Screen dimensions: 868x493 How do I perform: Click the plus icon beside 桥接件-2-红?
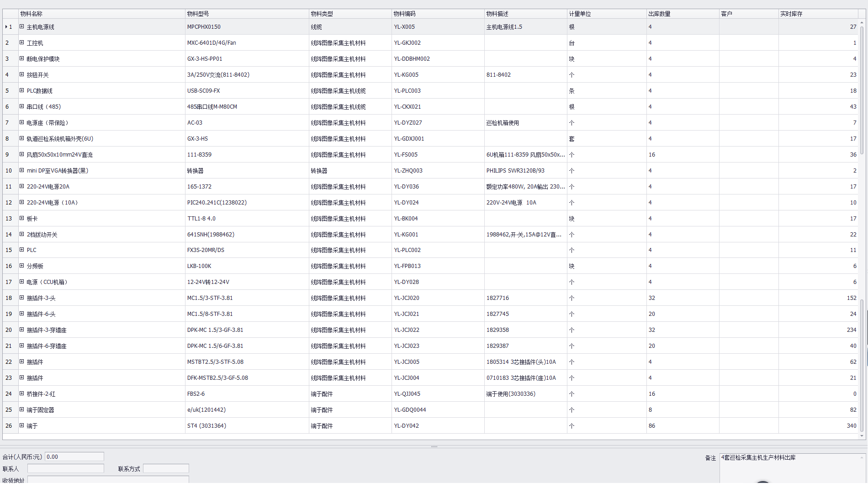[x=21, y=394]
